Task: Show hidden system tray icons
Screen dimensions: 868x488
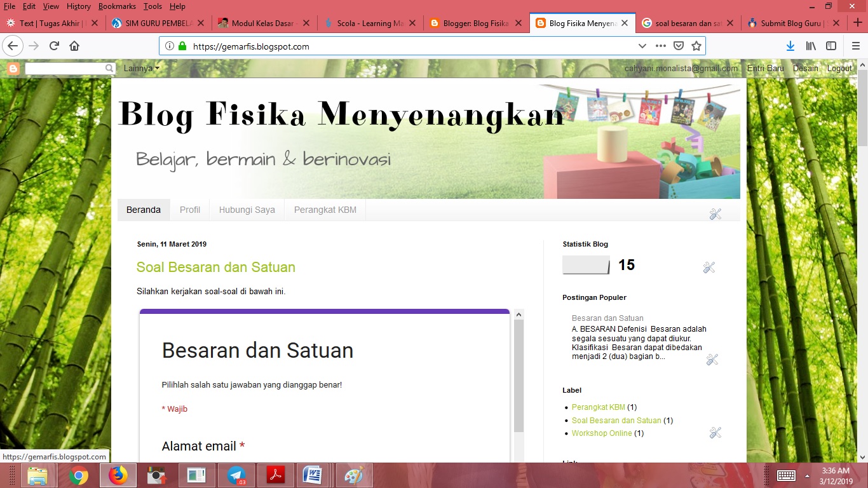Action: (x=807, y=475)
